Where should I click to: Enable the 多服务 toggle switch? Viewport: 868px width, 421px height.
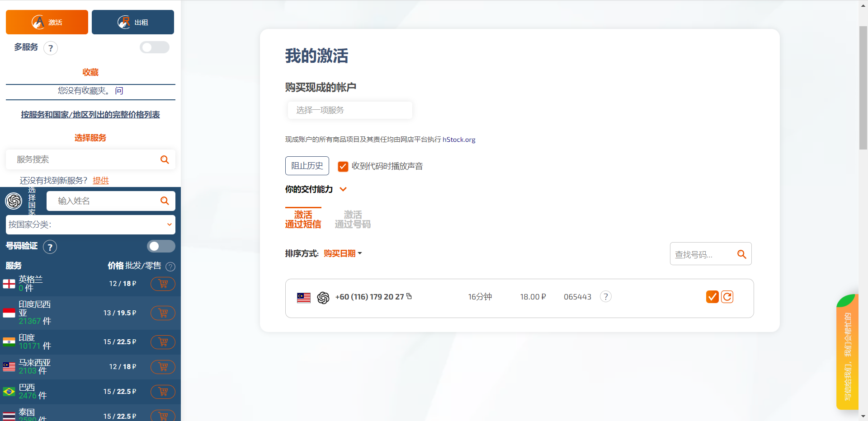coord(154,47)
